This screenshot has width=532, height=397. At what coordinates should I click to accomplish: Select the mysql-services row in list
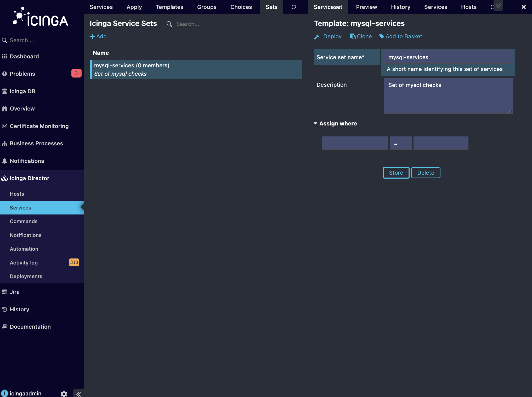tap(196, 70)
